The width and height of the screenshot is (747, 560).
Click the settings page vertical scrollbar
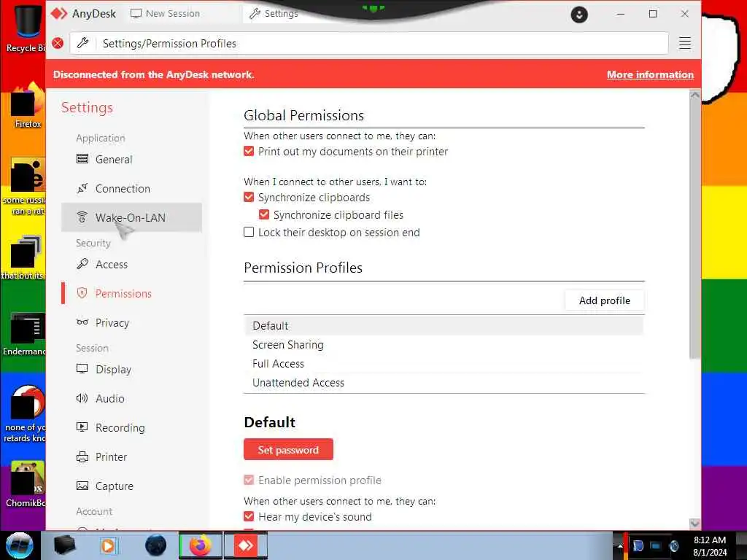point(694,229)
